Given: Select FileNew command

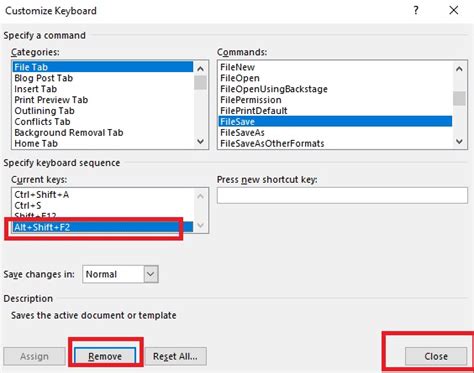Looking at the screenshot, I should coord(335,67).
